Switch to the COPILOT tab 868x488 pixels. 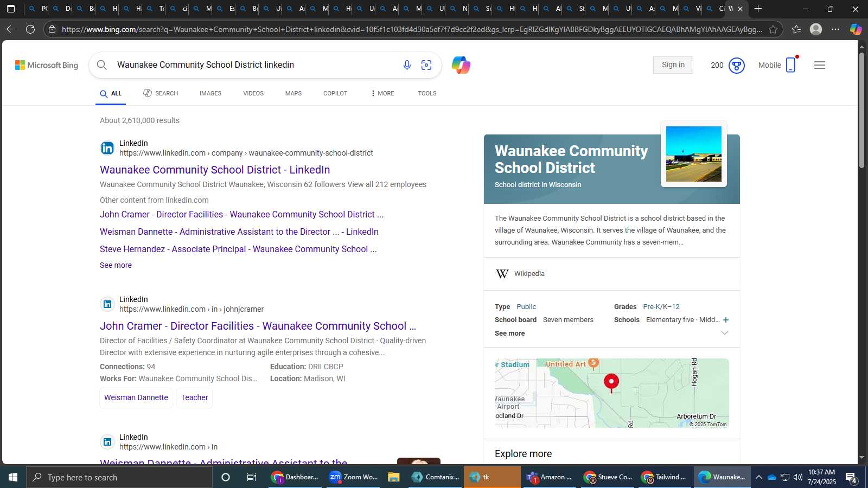pyautogui.click(x=335, y=93)
